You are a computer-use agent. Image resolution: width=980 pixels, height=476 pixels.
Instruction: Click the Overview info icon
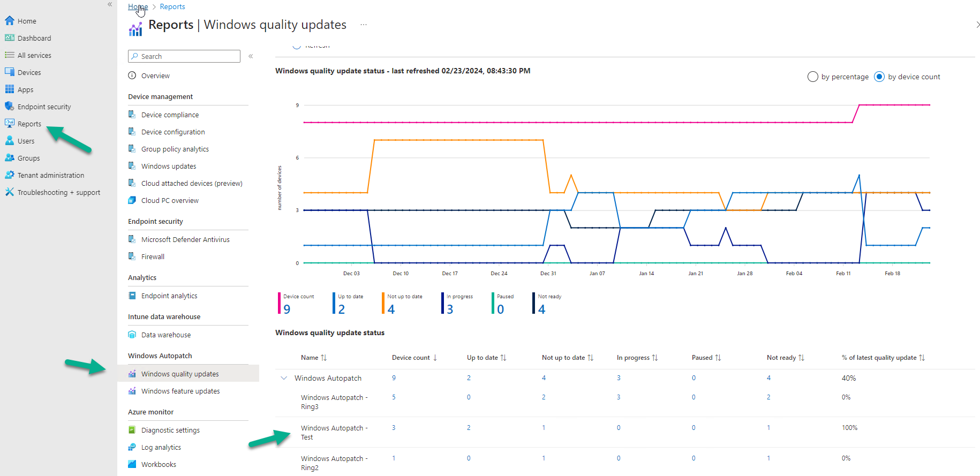(132, 75)
